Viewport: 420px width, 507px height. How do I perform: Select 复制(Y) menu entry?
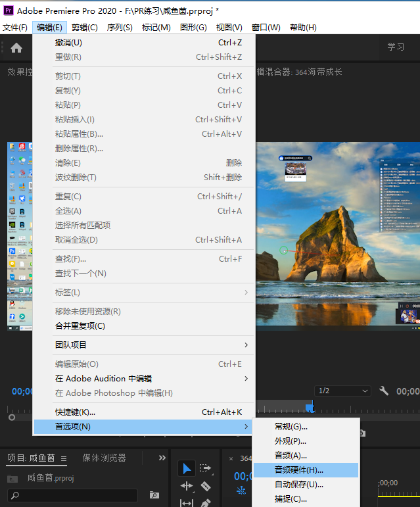click(143, 91)
